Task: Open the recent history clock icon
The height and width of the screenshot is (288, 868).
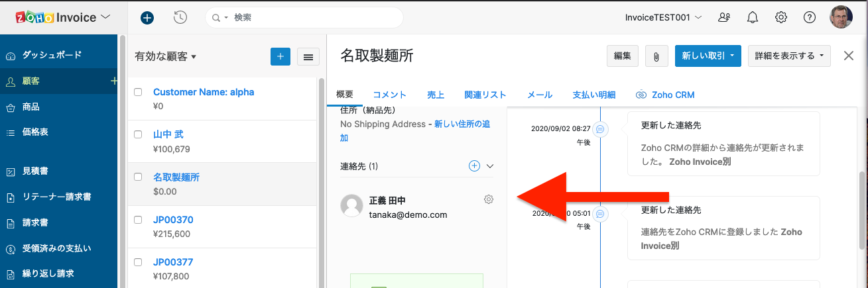Action: point(180,18)
